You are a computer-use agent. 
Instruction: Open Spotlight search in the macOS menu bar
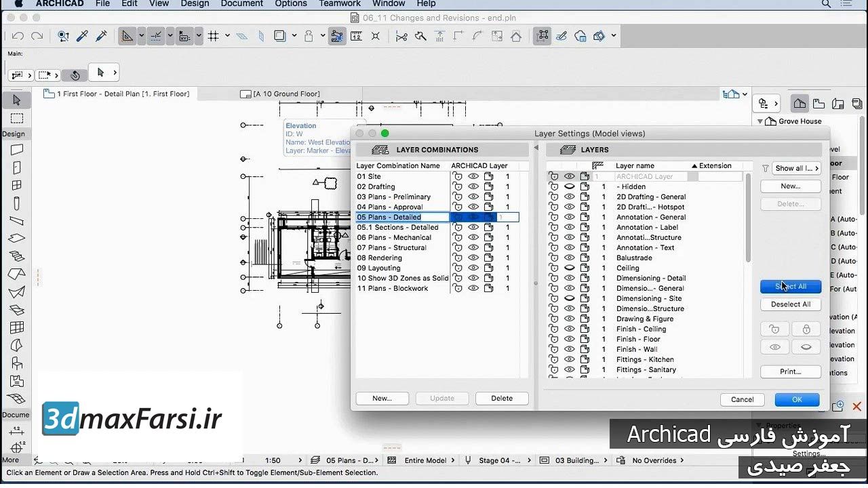coord(826,4)
